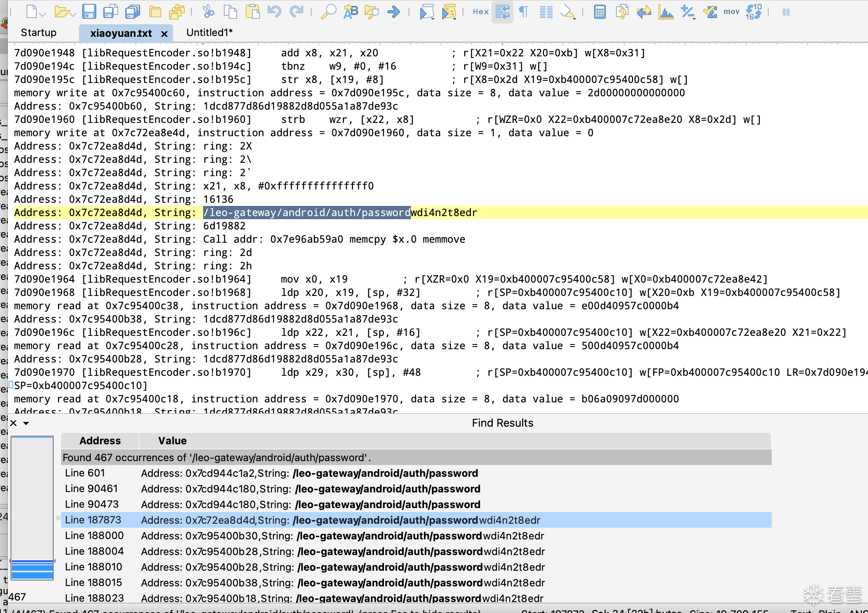
Task: Toggle Hex editing mode
Action: [481, 12]
